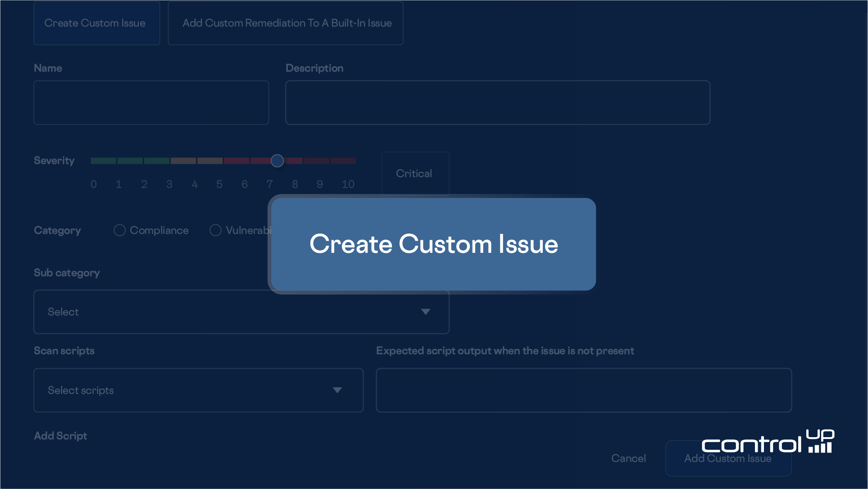Click the expected script output field
The image size is (868, 489).
[584, 390]
